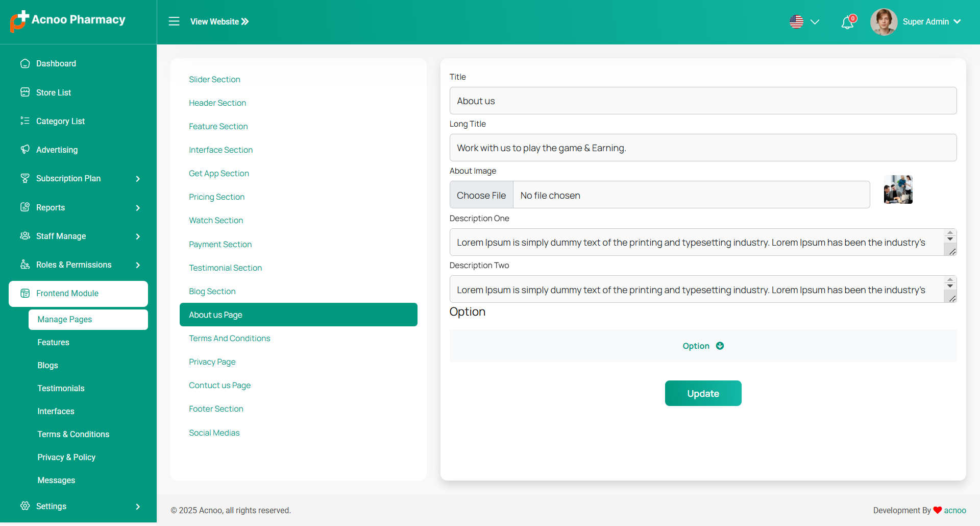
Task: Expand the Settings menu chevron
Action: [x=138, y=507]
